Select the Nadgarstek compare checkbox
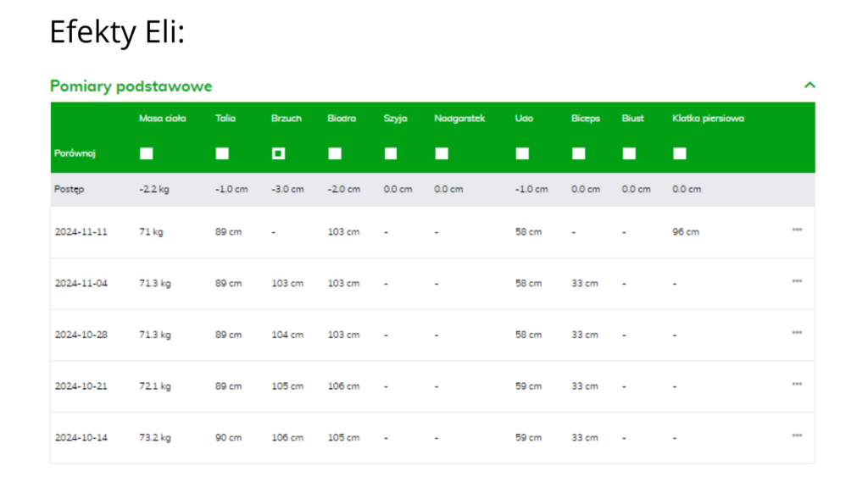Image resolution: width=868 pixels, height=488 pixels. tap(442, 153)
